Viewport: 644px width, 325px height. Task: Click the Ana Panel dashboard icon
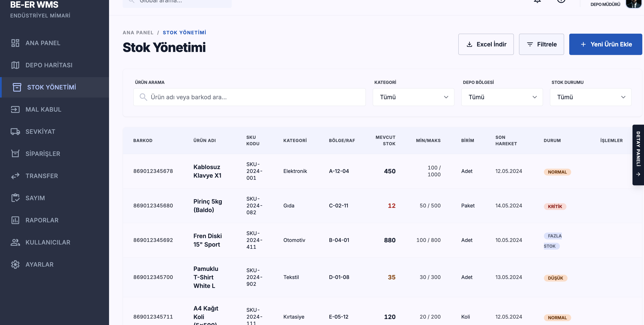15,43
